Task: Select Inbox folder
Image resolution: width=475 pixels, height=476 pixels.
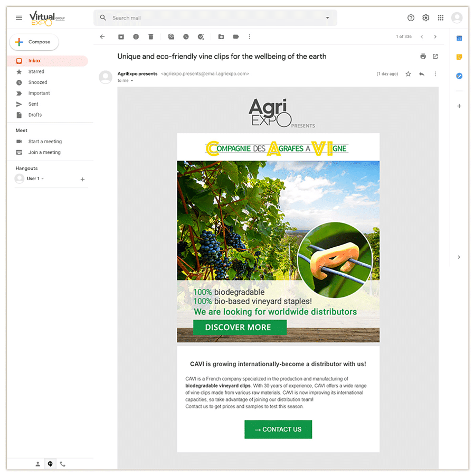Action: 47,61
